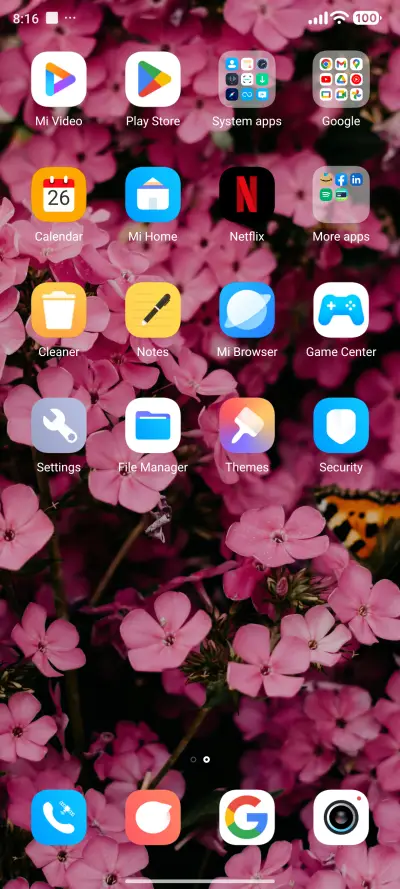
Task: Tap the battery indicator in status bar
Action: (367, 18)
